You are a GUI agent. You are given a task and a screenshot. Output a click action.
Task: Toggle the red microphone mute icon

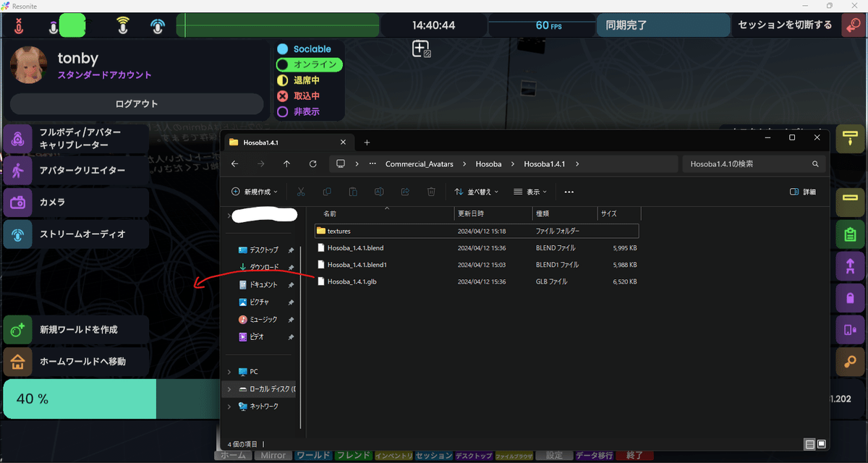[19, 26]
